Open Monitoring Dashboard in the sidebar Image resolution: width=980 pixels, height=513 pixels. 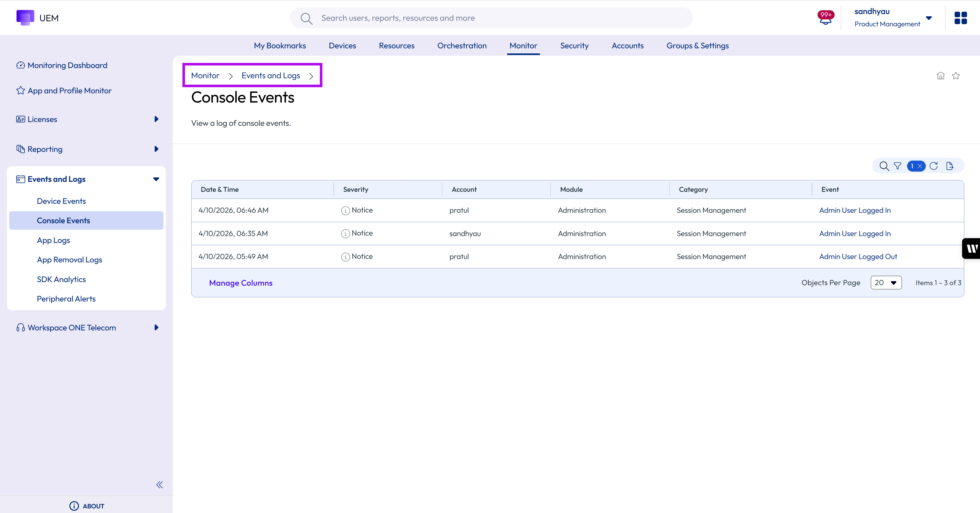coord(62,65)
